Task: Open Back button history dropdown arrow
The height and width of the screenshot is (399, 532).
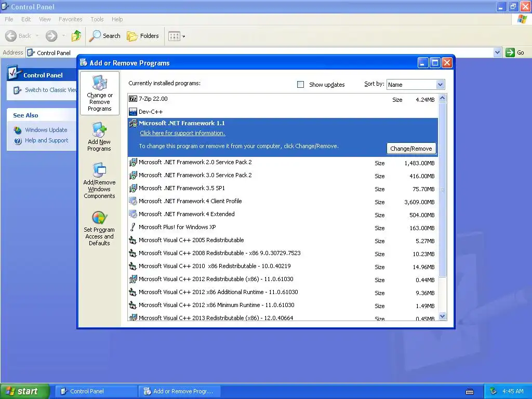Action: tap(37, 36)
